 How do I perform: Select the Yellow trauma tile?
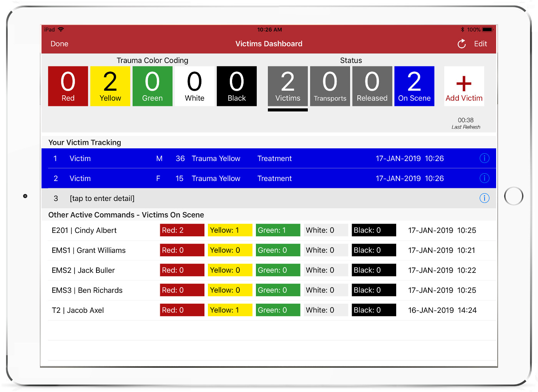(x=110, y=86)
